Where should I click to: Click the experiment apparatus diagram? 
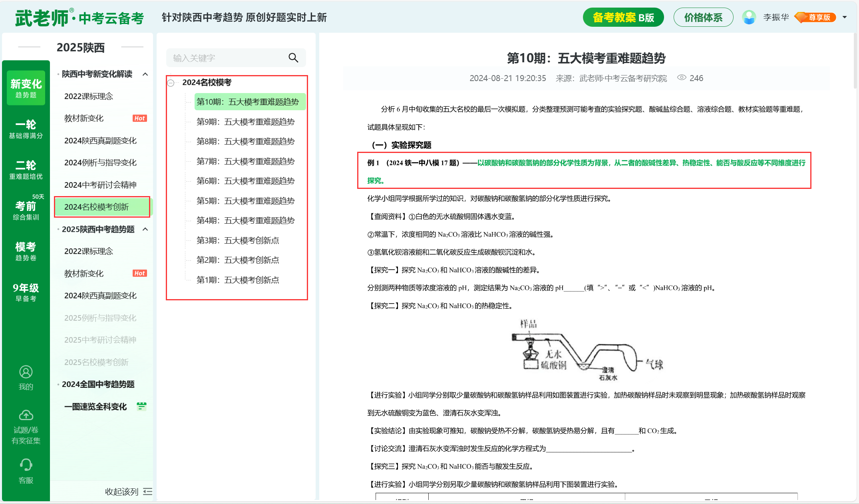pyautogui.click(x=587, y=349)
